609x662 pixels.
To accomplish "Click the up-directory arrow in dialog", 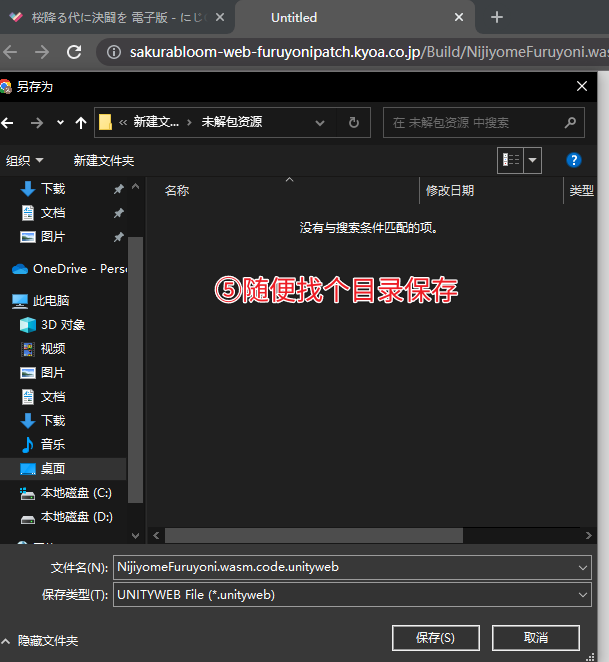I will (81, 123).
